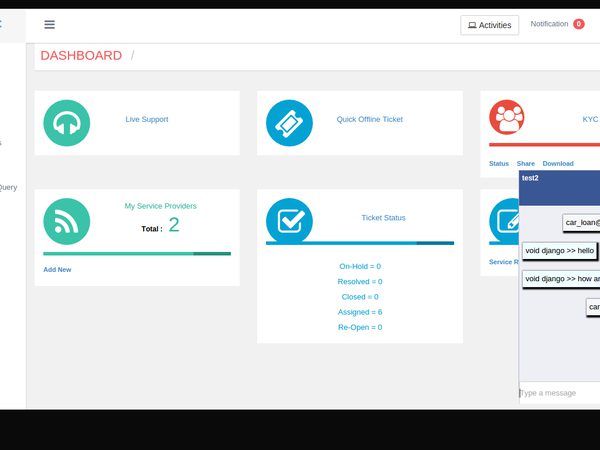The height and width of the screenshot is (450, 600).
Task: Click the Ticket Status progress bar
Action: pyautogui.click(x=360, y=243)
